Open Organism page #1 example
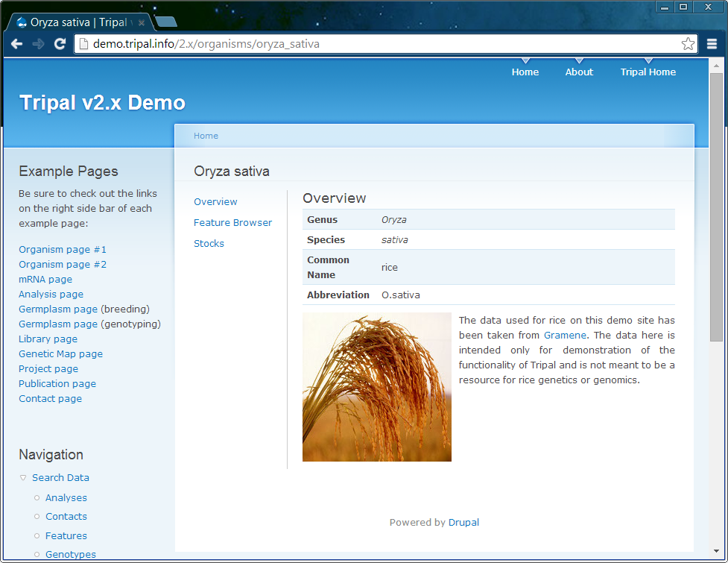 click(x=63, y=250)
